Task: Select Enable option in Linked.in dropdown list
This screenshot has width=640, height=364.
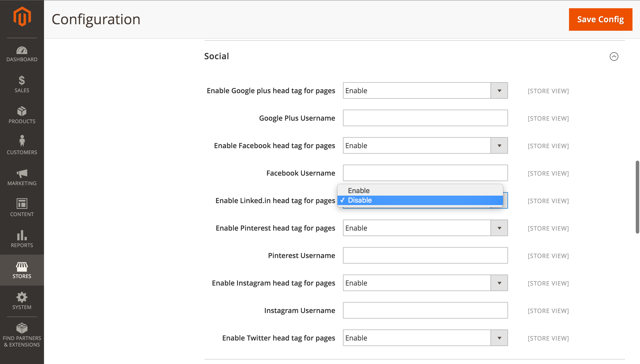Action: (x=420, y=191)
